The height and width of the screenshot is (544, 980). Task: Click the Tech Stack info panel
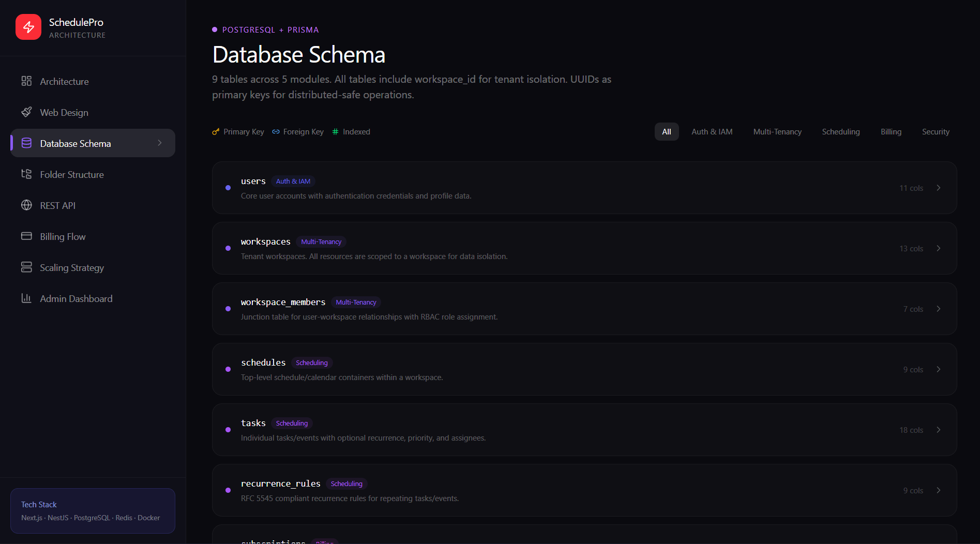point(92,510)
